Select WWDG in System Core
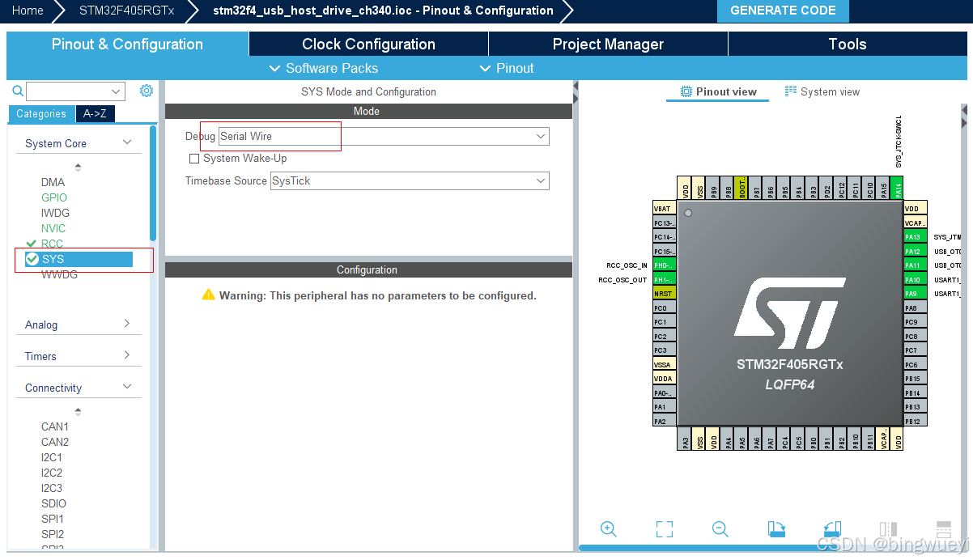 point(60,274)
